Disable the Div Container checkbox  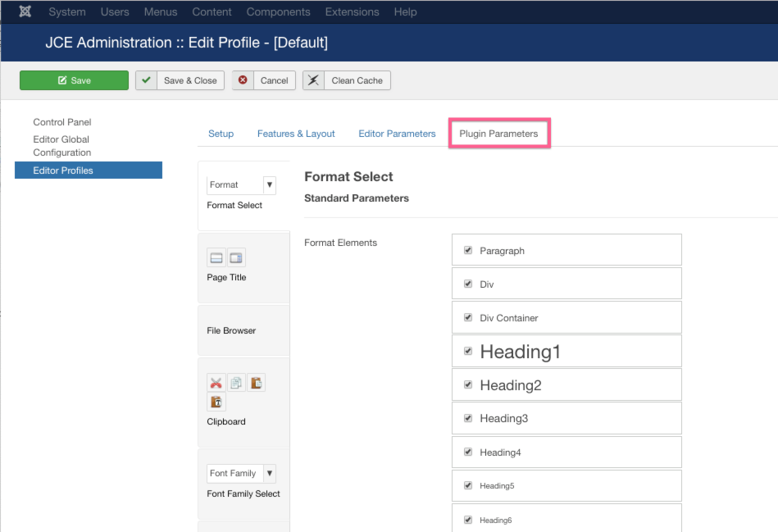pyautogui.click(x=468, y=317)
